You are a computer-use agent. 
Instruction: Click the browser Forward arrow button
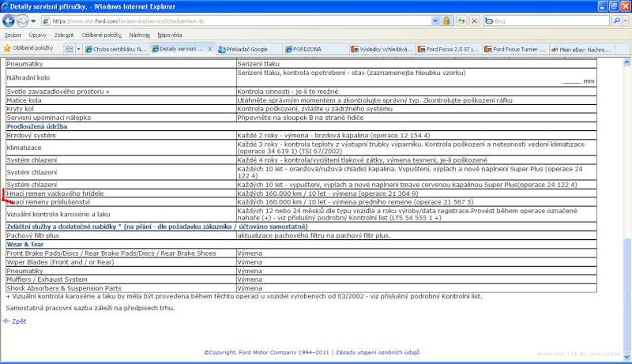point(23,21)
